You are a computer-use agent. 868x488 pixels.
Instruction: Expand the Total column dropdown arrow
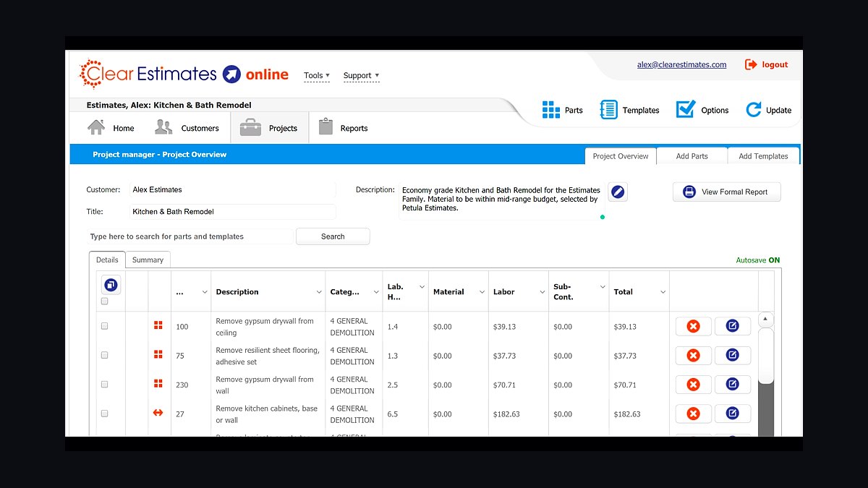tap(663, 292)
